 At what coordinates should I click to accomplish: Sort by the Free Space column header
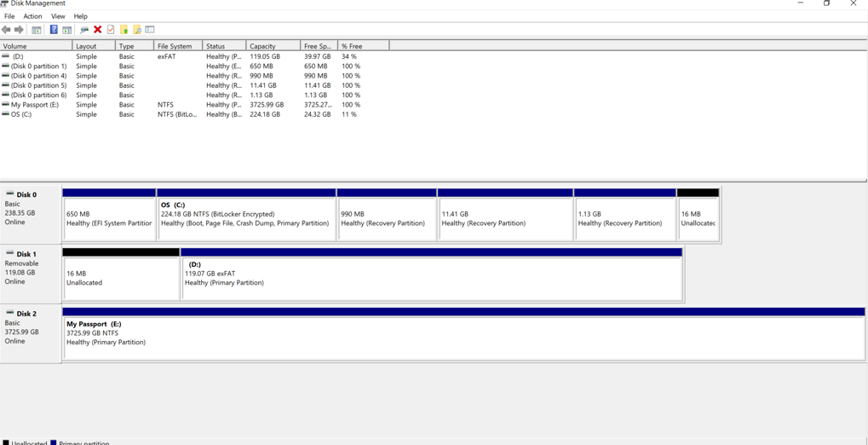319,46
